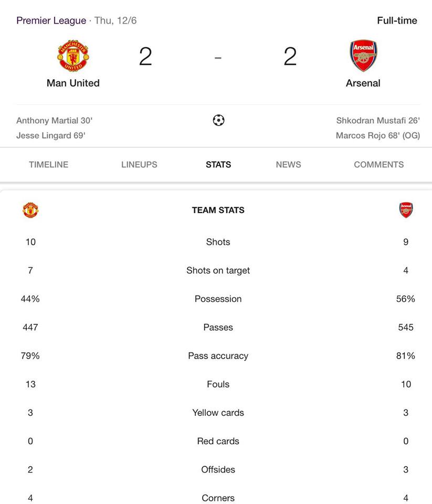
Task: Click the Arsenal team name
Action: (363, 83)
